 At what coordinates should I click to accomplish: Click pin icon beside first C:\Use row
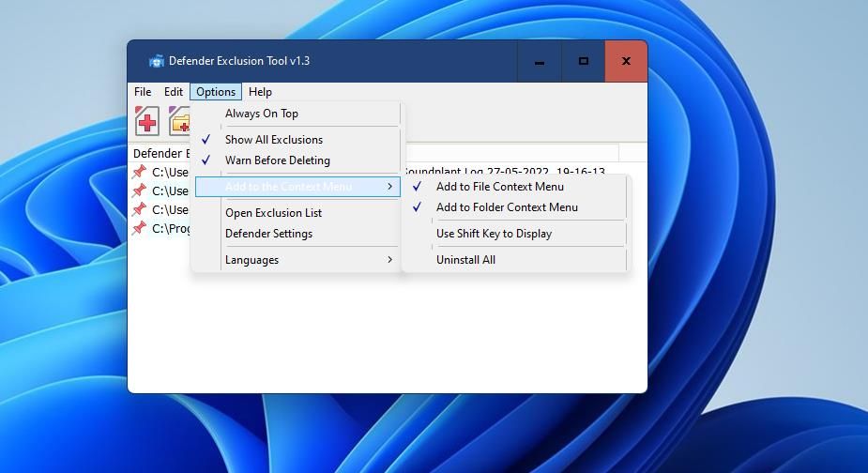point(140,172)
